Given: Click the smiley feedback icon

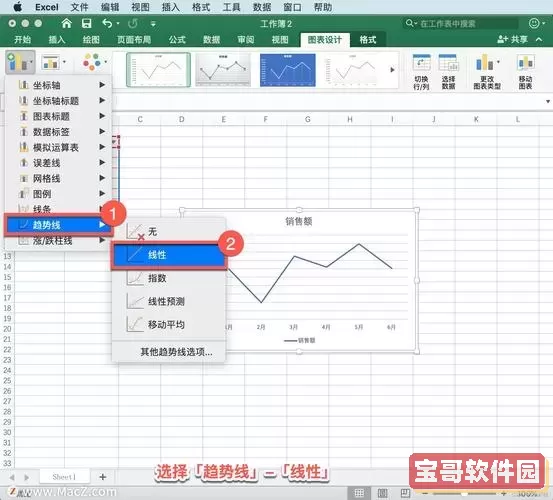Looking at the screenshot, I should [534, 23].
